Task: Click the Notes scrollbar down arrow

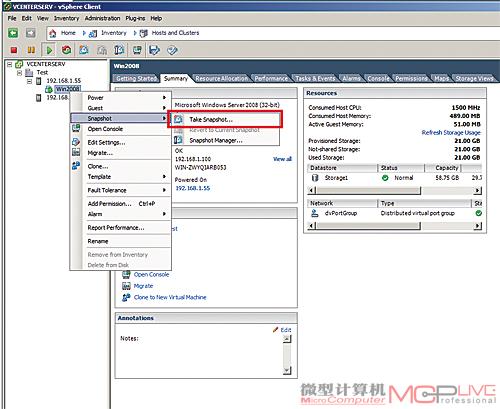Action: [287, 370]
